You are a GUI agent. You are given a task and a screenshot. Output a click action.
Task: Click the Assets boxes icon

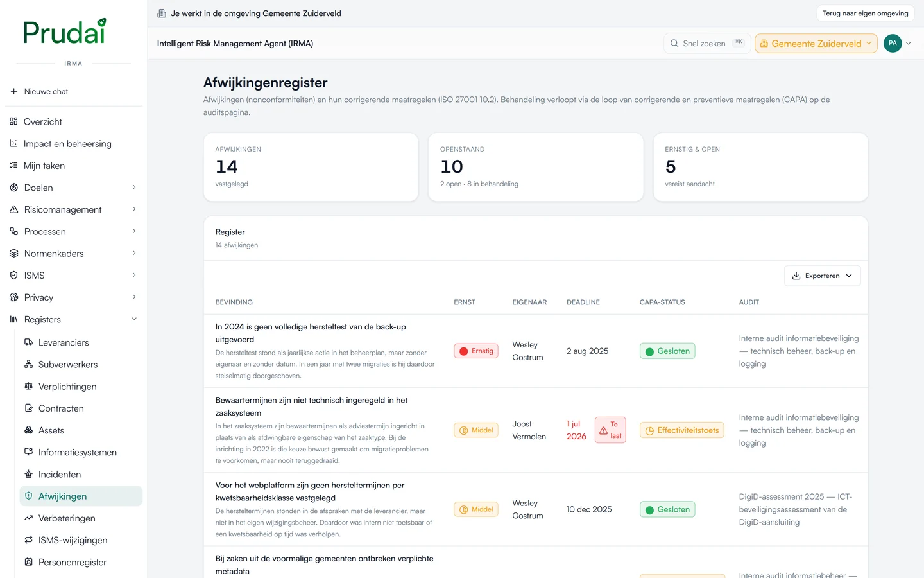pyautogui.click(x=28, y=430)
